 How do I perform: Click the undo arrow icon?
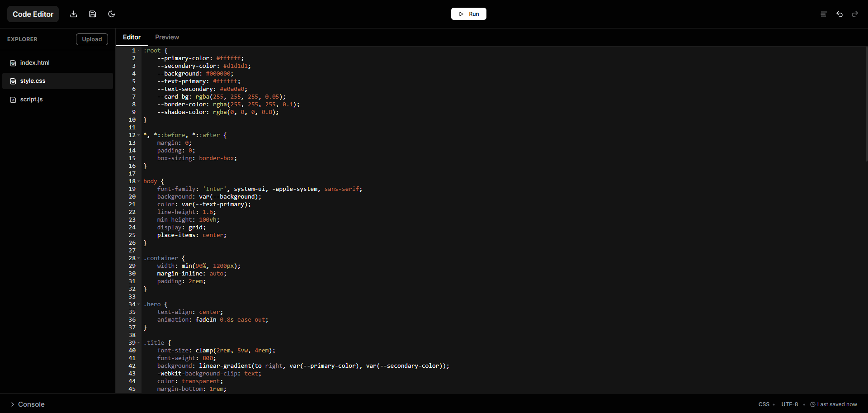tap(840, 14)
